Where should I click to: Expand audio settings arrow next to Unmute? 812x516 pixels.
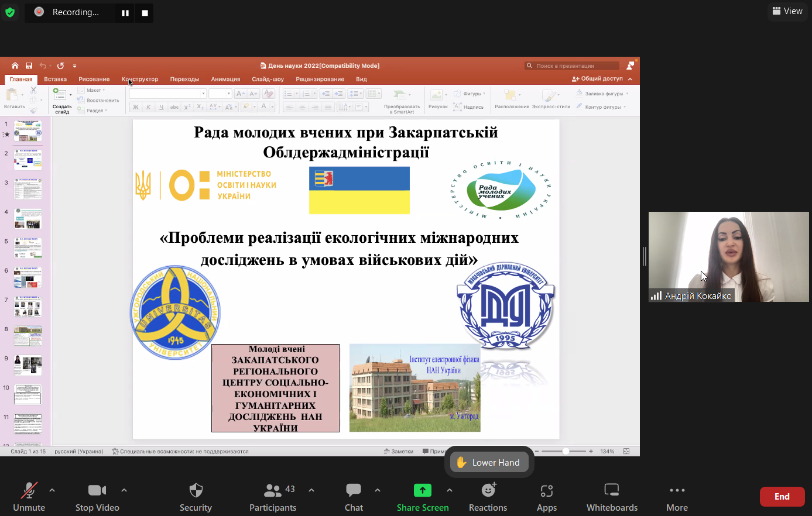(x=52, y=490)
